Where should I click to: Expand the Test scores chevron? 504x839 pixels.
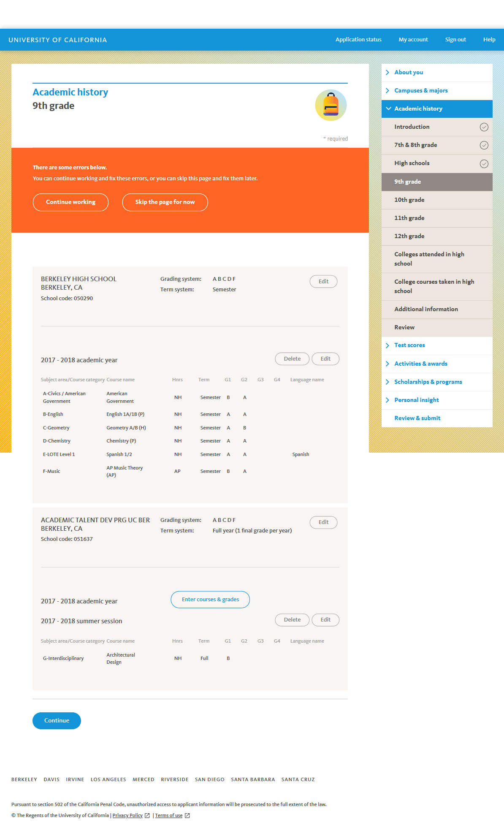tap(387, 345)
